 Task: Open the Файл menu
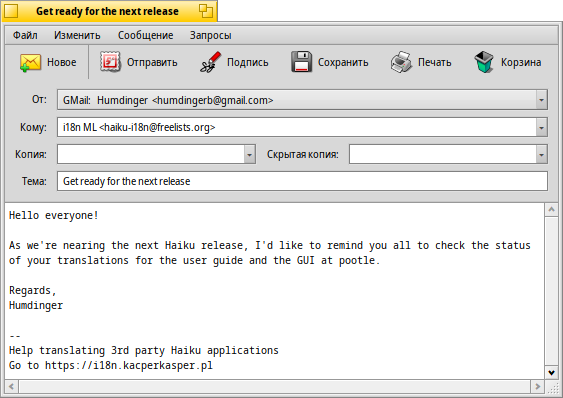[25, 35]
